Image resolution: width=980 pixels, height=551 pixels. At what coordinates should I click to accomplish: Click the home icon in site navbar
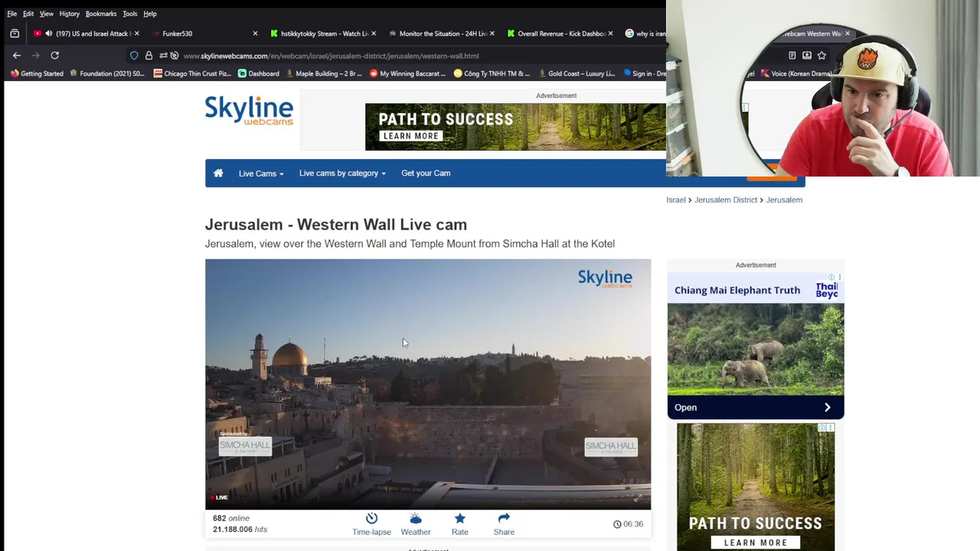tap(218, 173)
